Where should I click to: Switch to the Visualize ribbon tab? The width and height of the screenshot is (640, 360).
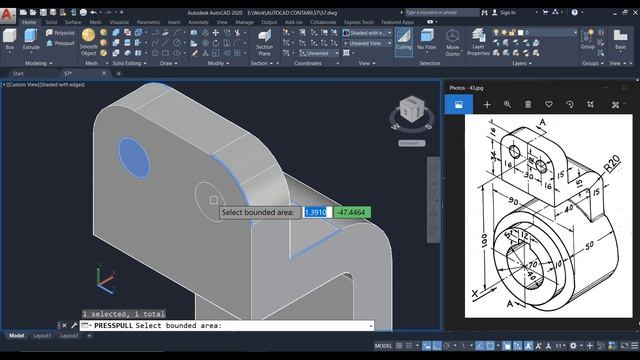click(x=119, y=22)
